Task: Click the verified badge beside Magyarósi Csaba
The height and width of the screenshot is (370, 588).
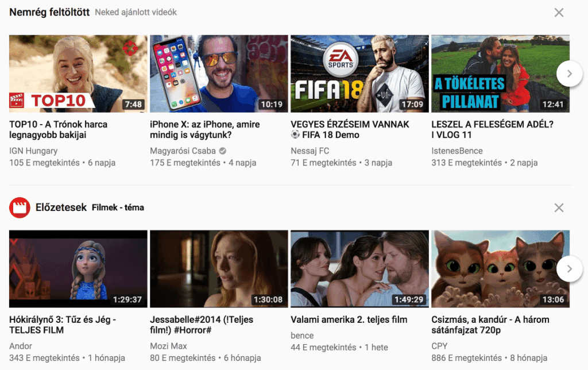Action: click(223, 151)
